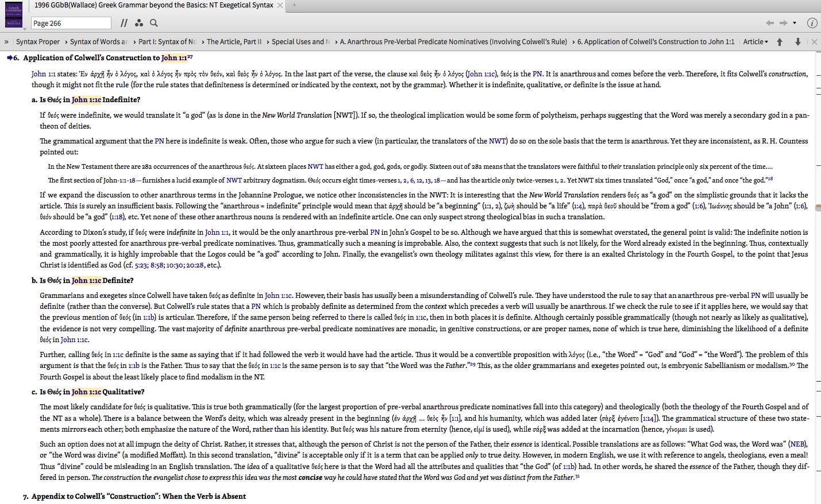
Task: Close the locator bar with the X
Action: click(814, 42)
